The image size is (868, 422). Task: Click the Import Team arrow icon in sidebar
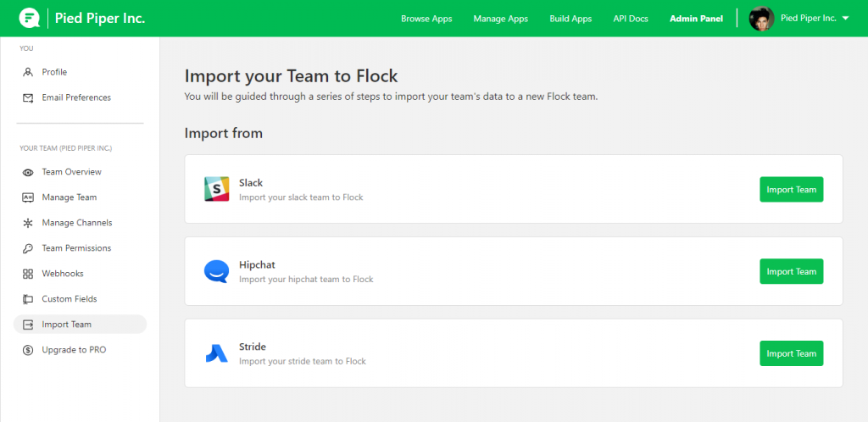(28, 325)
